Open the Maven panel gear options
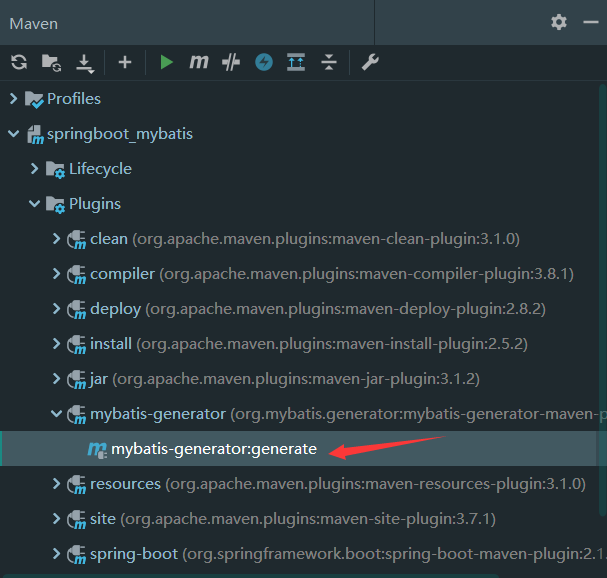607x578 pixels. click(x=559, y=22)
